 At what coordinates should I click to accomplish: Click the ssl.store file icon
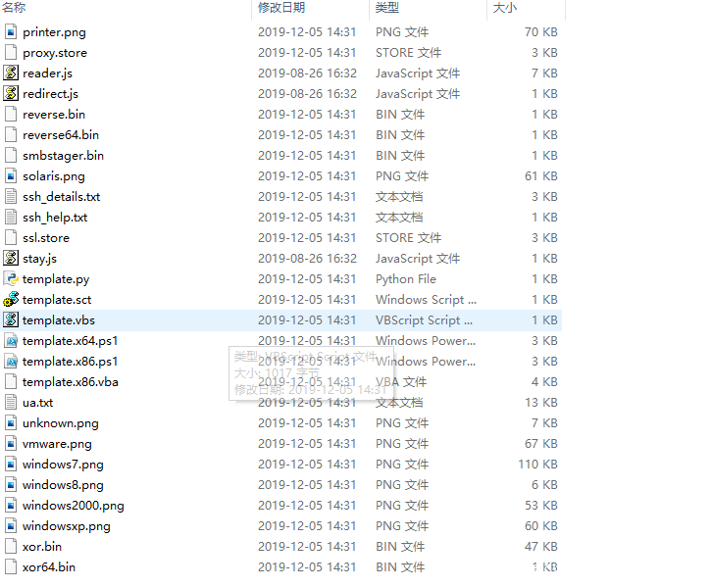(x=11, y=238)
